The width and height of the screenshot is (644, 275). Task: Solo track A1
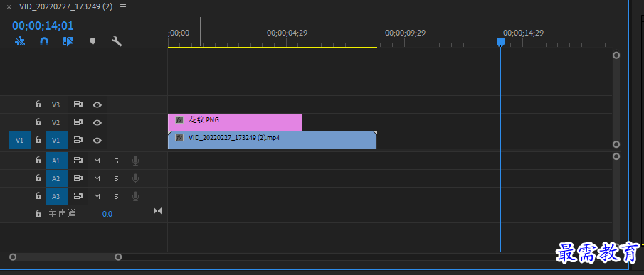click(x=116, y=161)
